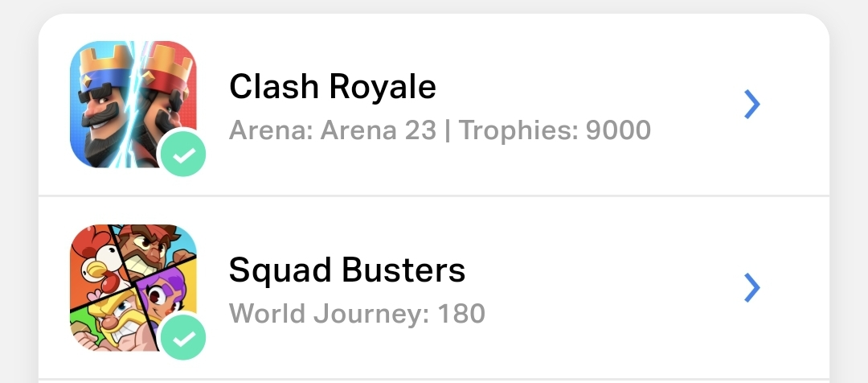868x383 pixels.
Task: Open the "Clash Royale" title link
Action: tap(332, 86)
